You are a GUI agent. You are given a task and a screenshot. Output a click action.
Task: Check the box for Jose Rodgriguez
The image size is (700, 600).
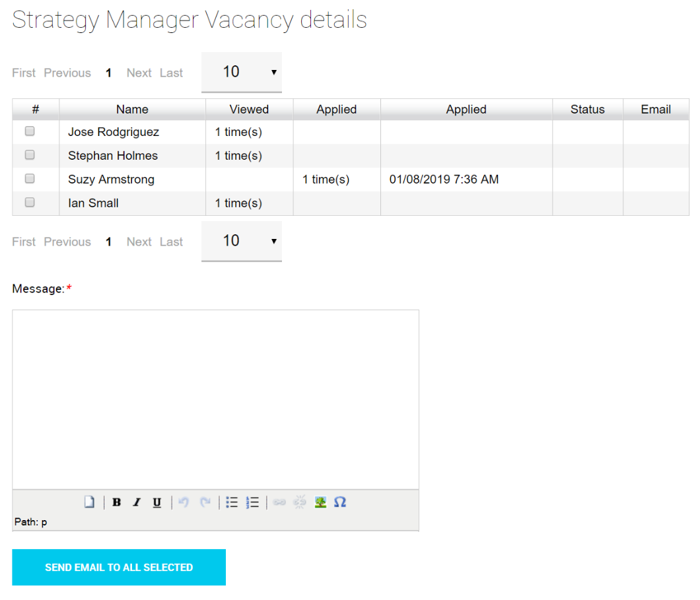(x=30, y=131)
